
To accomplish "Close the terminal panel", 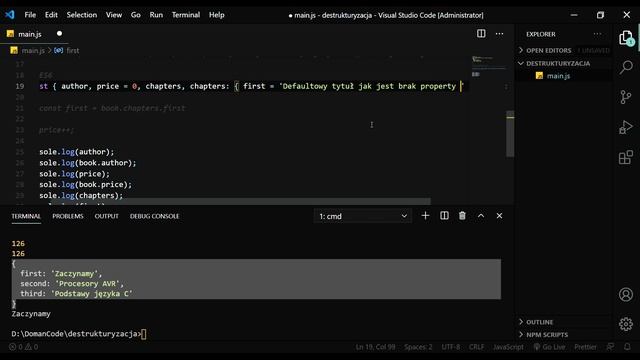I will 499,216.
